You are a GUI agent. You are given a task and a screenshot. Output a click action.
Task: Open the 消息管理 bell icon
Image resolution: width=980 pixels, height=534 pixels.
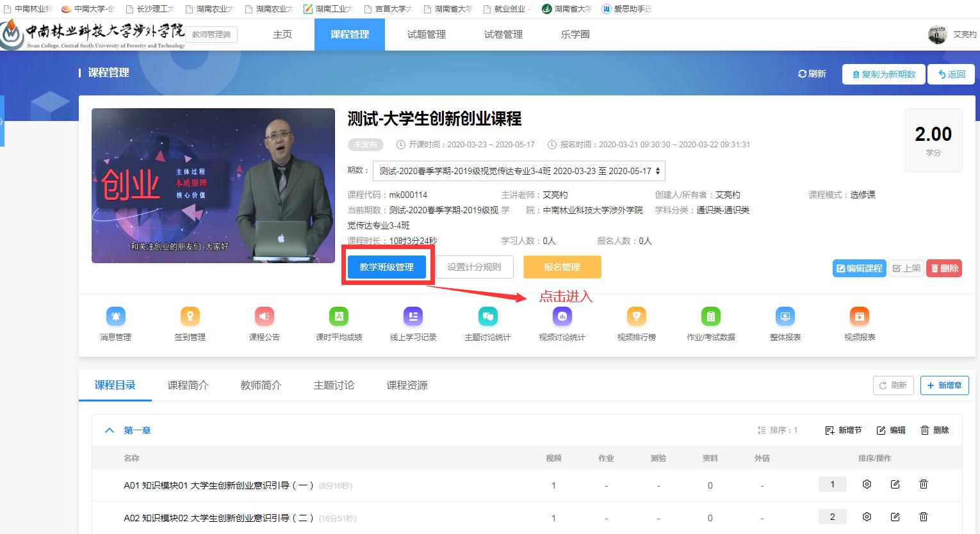tap(115, 316)
